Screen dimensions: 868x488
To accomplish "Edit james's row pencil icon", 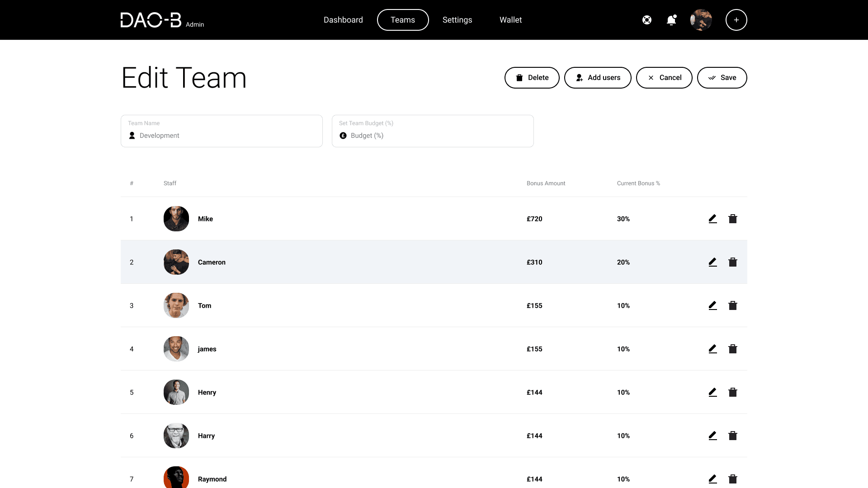I will 713,349.
